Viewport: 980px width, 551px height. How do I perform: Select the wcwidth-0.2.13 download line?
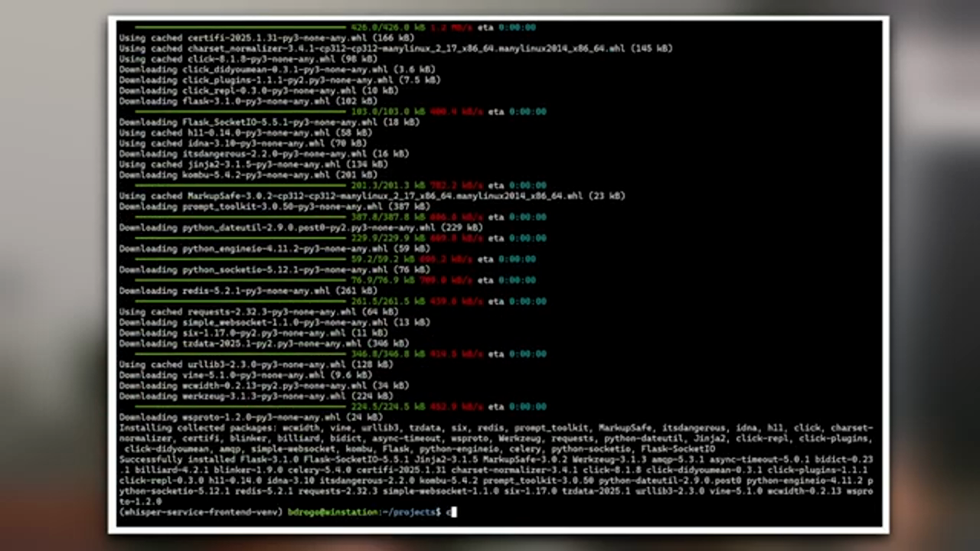[264, 386]
